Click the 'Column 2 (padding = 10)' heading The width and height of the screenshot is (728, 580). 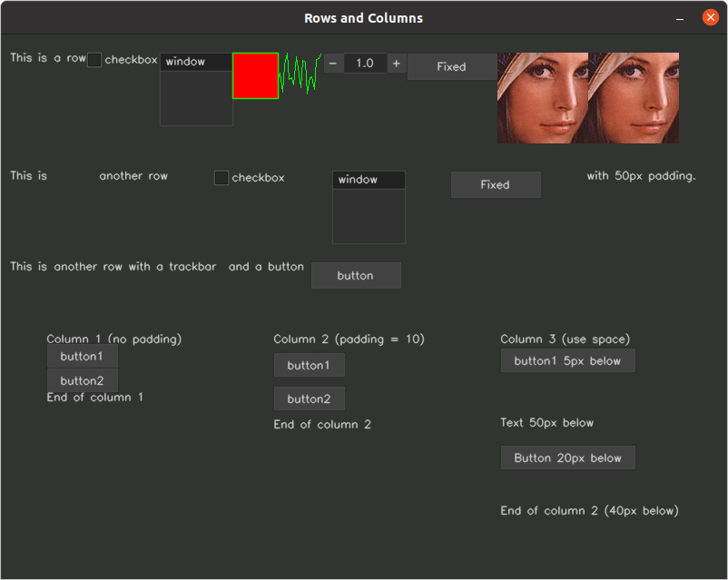coord(349,339)
